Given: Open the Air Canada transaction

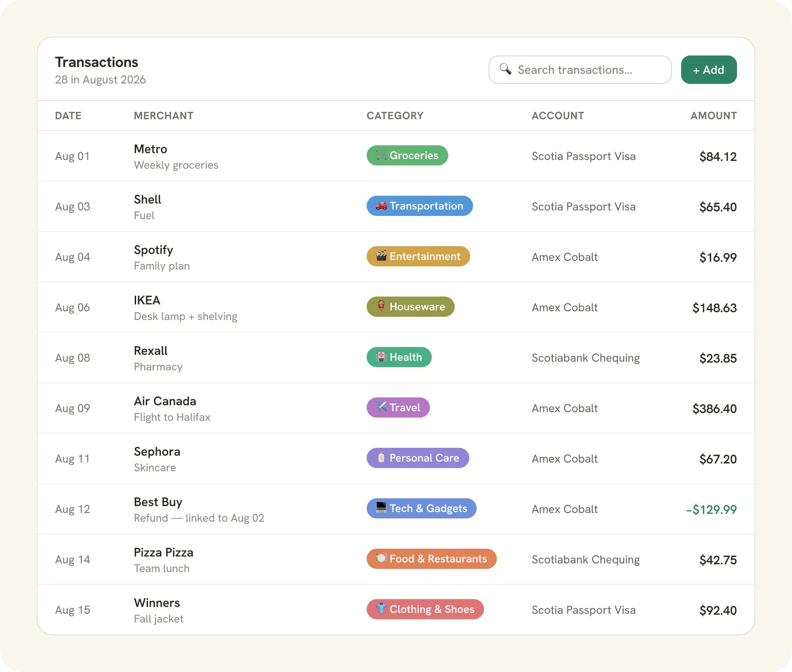Looking at the screenshot, I should [396, 409].
